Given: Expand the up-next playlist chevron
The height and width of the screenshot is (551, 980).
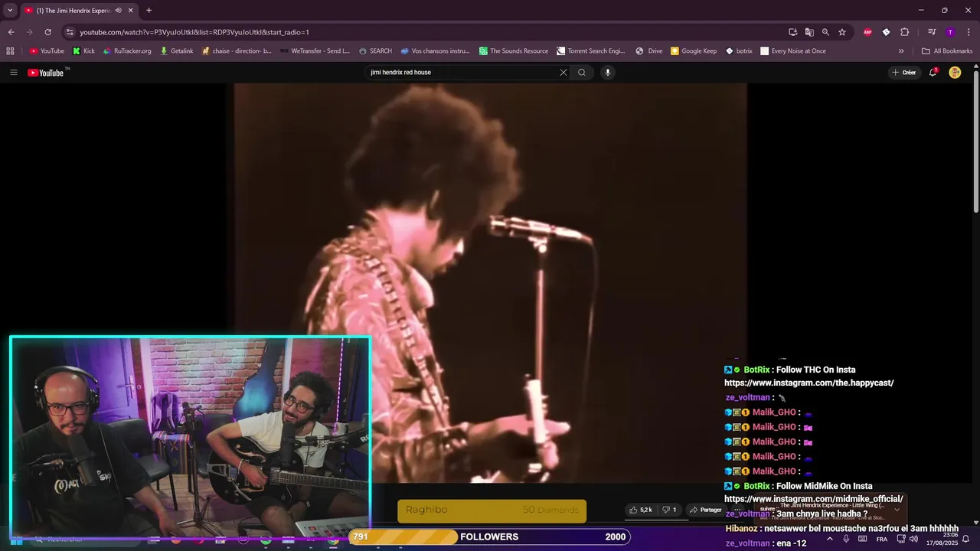Looking at the screenshot, I should [897, 510].
